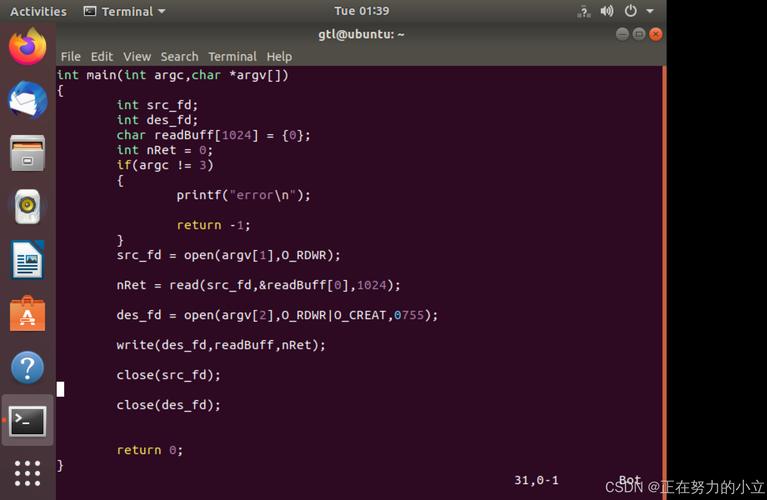Open Rhythmbox music player in the dock

click(x=27, y=206)
